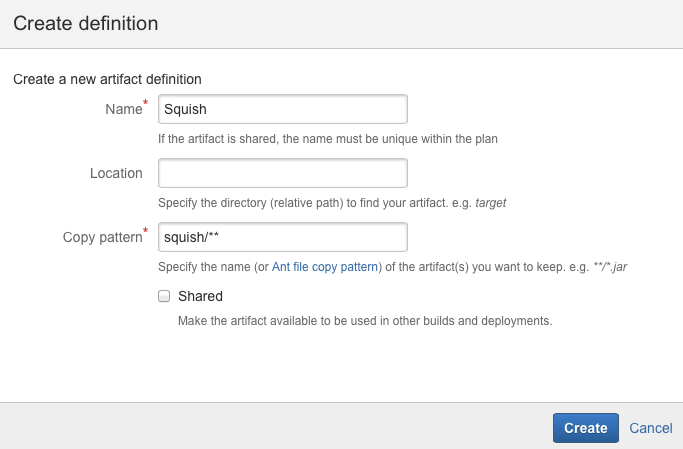The width and height of the screenshot is (683, 449).
Task: Click the Name field label
Action: 123,109
